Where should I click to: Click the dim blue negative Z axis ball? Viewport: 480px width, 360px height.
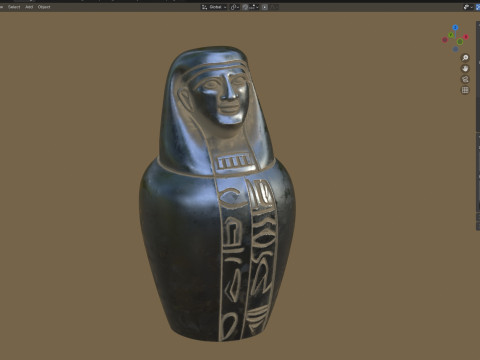pyautogui.click(x=455, y=49)
